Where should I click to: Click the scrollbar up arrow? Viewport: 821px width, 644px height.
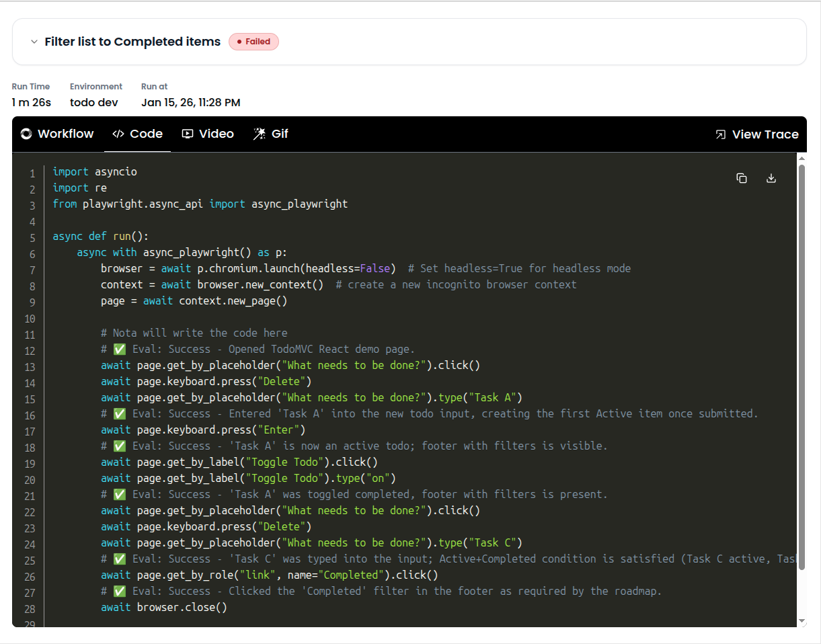coord(802,158)
